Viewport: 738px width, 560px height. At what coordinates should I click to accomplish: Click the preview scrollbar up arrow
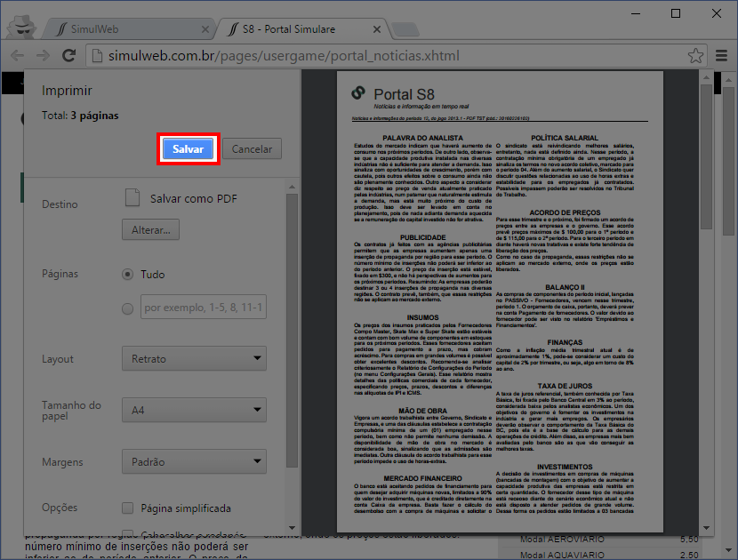(x=707, y=77)
